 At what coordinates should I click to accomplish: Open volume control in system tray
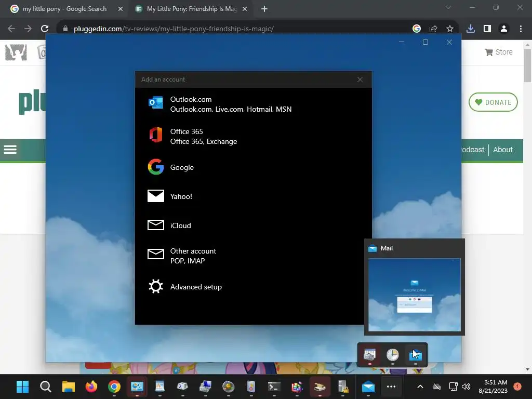coord(466,387)
